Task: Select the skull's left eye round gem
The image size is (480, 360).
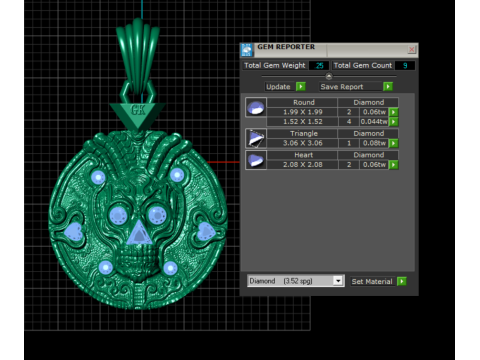Action: 118,215
